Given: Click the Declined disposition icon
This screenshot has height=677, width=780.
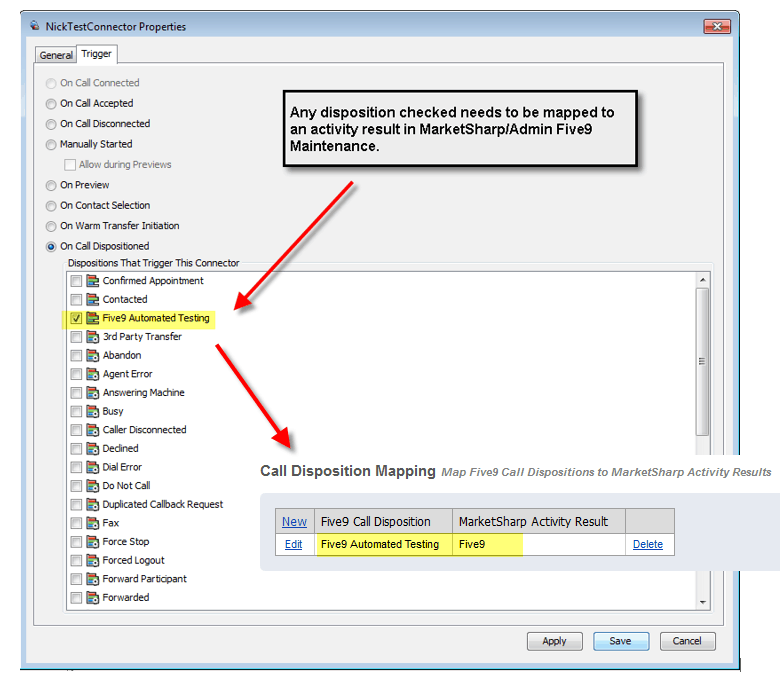Looking at the screenshot, I should pyautogui.click(x=93, y=449).
